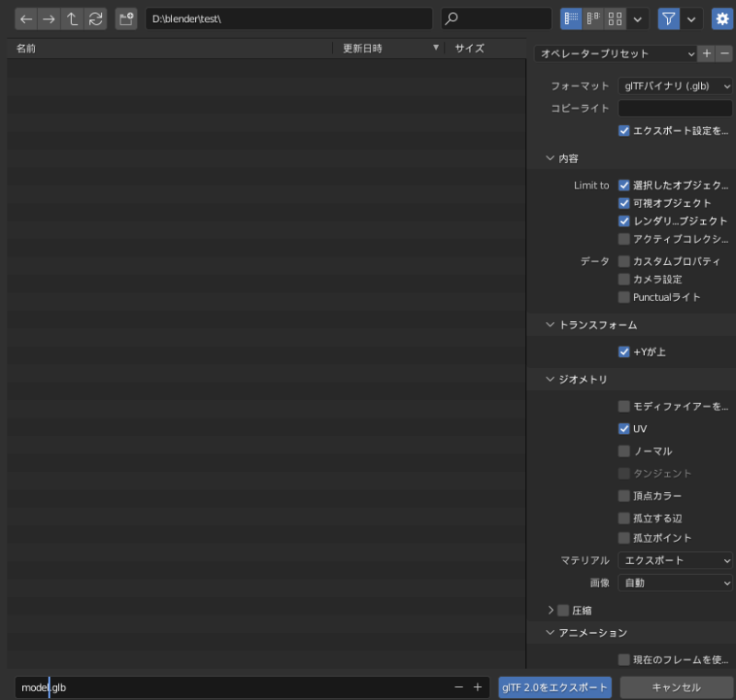Enable ノーマル checkbox

tap(624, 451)
